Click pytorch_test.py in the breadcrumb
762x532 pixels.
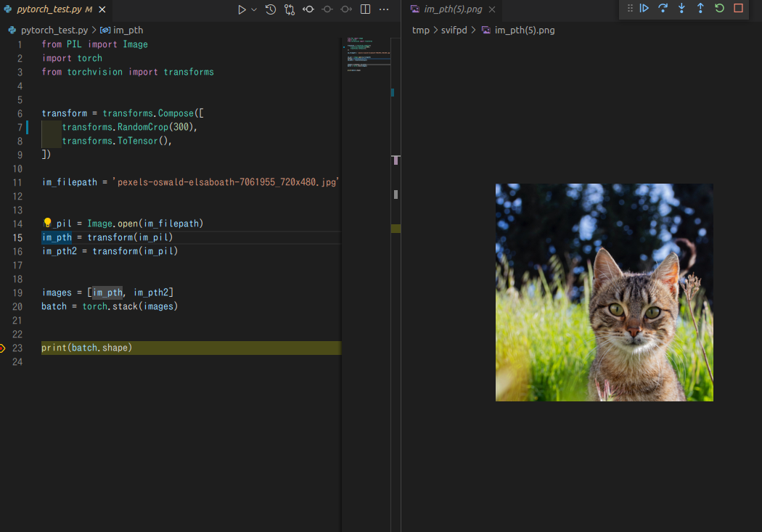(54, 30)
